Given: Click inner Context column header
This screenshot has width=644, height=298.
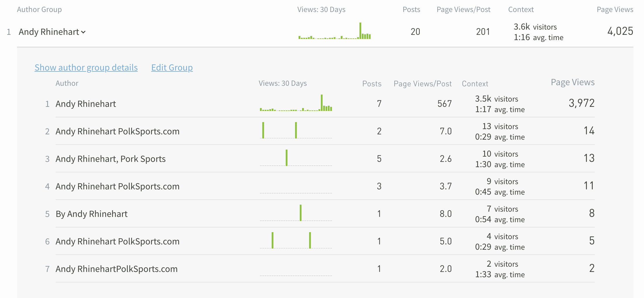Looking at the screenshot, I should (475, 84).
